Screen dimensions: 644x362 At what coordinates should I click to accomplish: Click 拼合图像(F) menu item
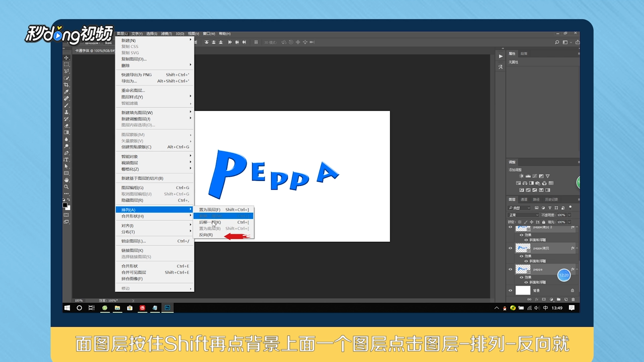154,279
